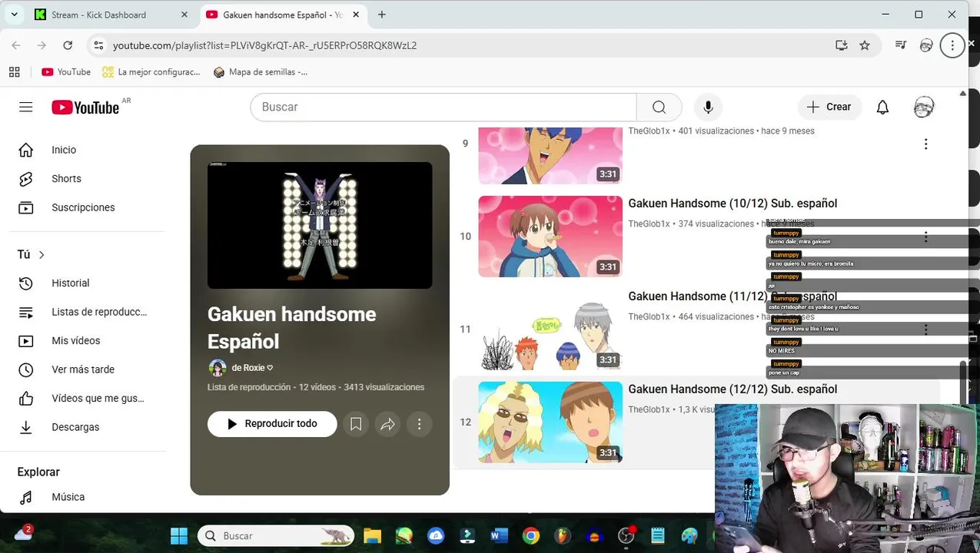Open Chrome media controls icon

[x=901, y=45]
